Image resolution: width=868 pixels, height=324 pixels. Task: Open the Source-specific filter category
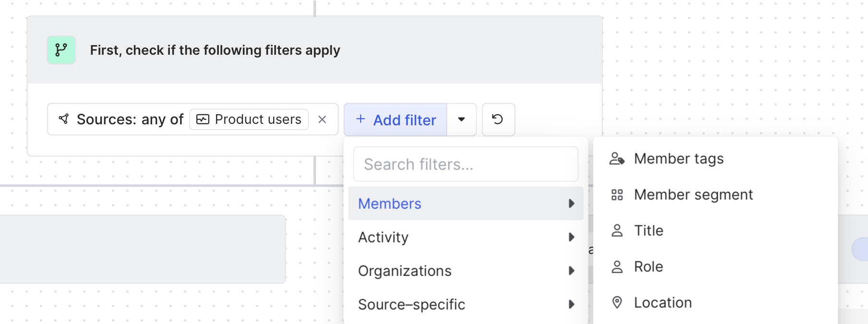411,304
